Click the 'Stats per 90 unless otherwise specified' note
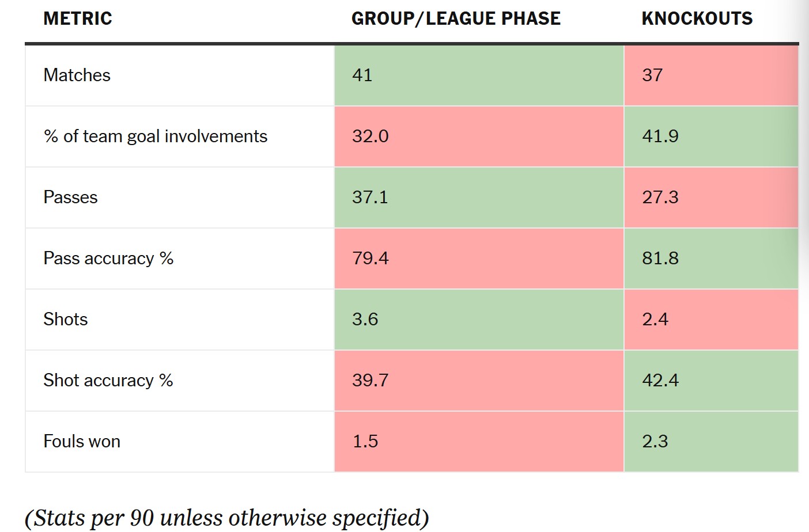 (227, 517)
